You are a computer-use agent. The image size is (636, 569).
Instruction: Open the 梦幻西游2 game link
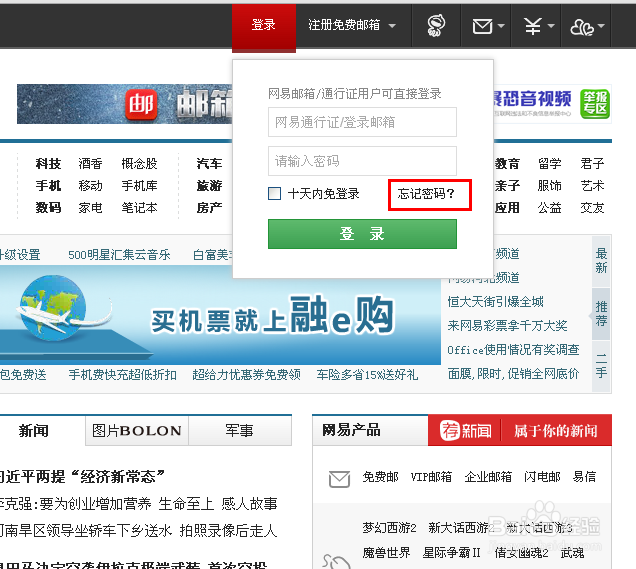[x=389, y=528]
